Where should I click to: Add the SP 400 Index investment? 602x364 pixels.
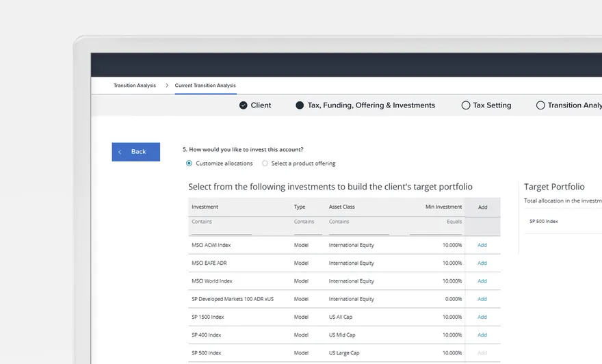coord(482,335)
